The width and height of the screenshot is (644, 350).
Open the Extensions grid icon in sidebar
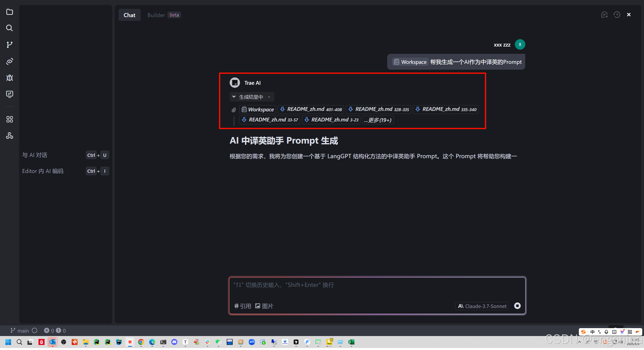[x=10, y=119]
